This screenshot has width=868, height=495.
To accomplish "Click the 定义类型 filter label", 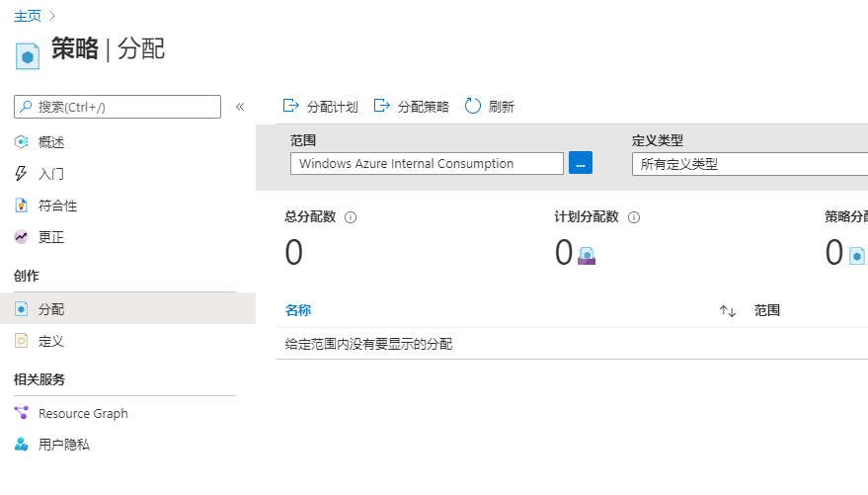I will tap(657, 140).
